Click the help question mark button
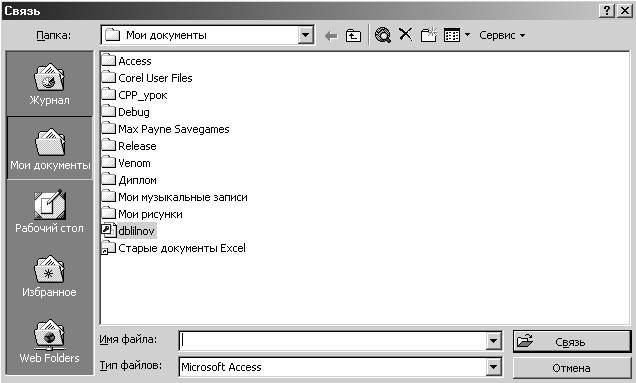 [606, 11]
